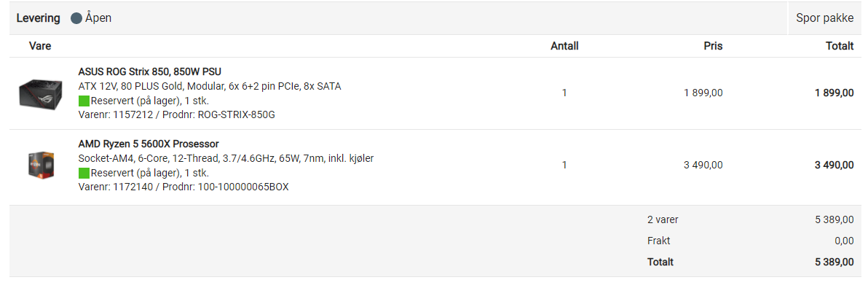868x288 pixels.
Task: Click the Vare column header
Action: [40, 46]
